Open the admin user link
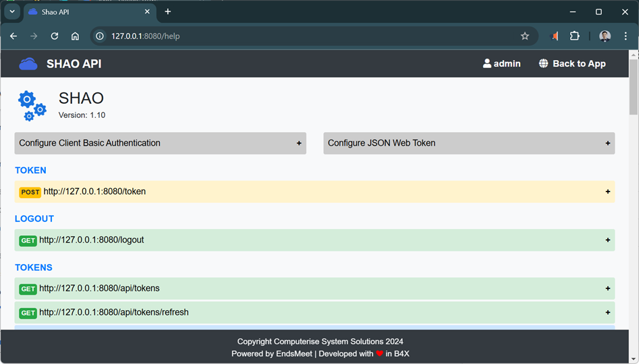This screenshot has height=364, width=639. (x=501, y=63)
